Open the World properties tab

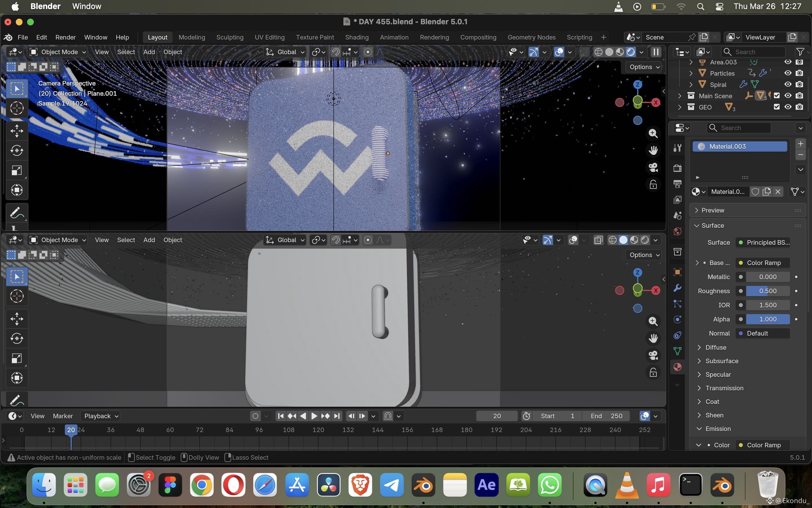tap(678, 231)
